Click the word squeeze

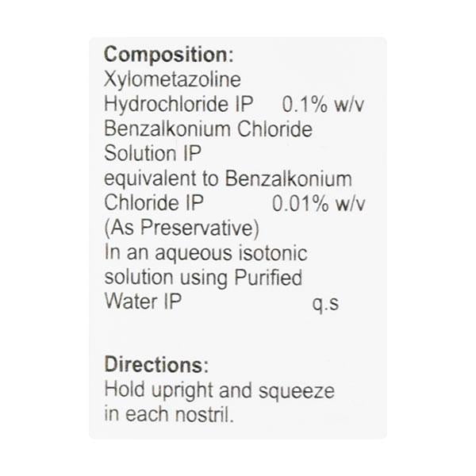tap(295, 392)
